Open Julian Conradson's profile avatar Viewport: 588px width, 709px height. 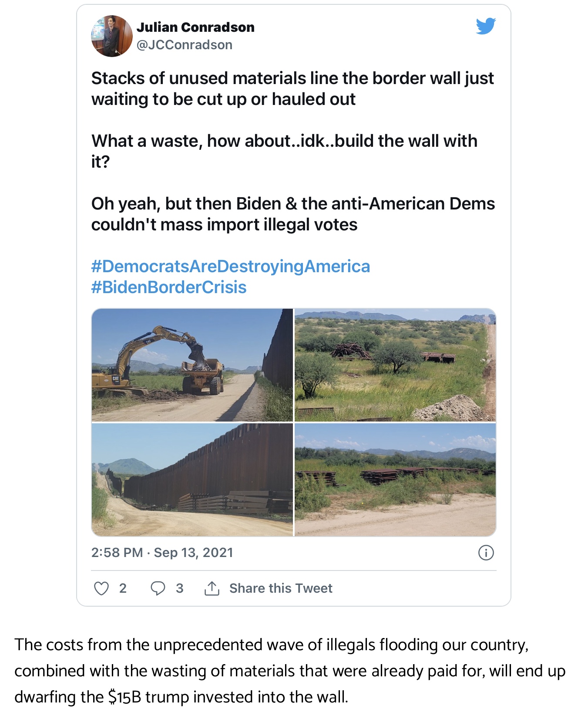111,36
